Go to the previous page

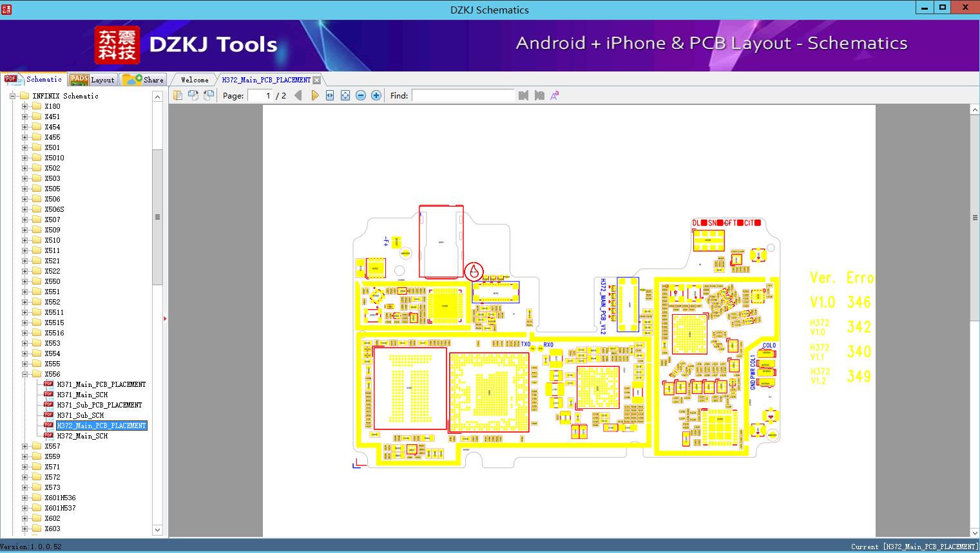click(x=298, y=95)
